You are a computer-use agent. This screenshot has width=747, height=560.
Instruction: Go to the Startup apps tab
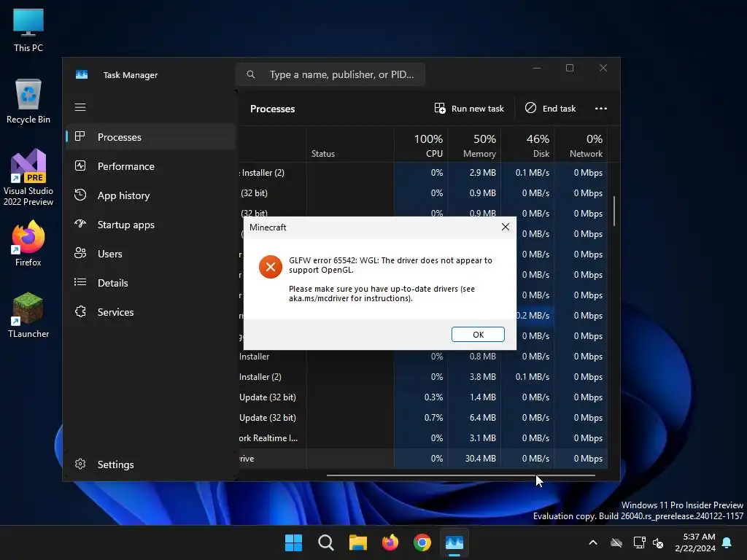point(150,225)
